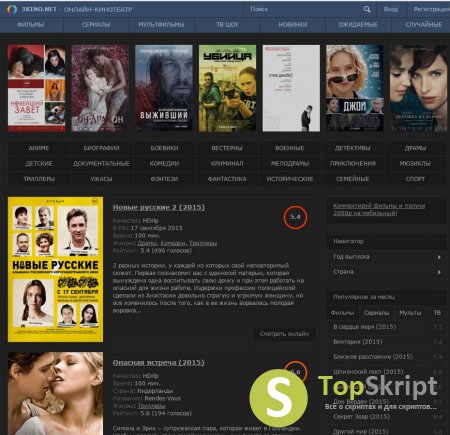Open the Джой movie poster
This screenshot has height=435, width=450.
(x=355, y=88)
